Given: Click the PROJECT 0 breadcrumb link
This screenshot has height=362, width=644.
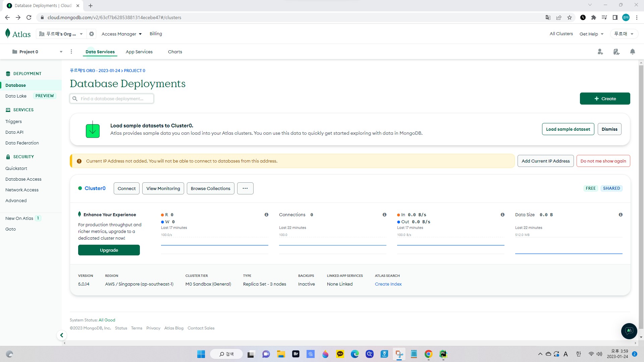Looking at the screenshot, I should tap(135, 71).
